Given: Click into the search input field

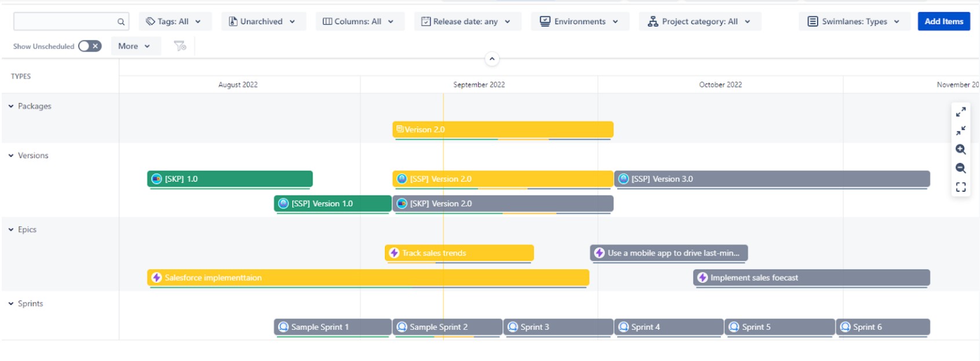Looking at the screenshot, I should coord(65,21).
